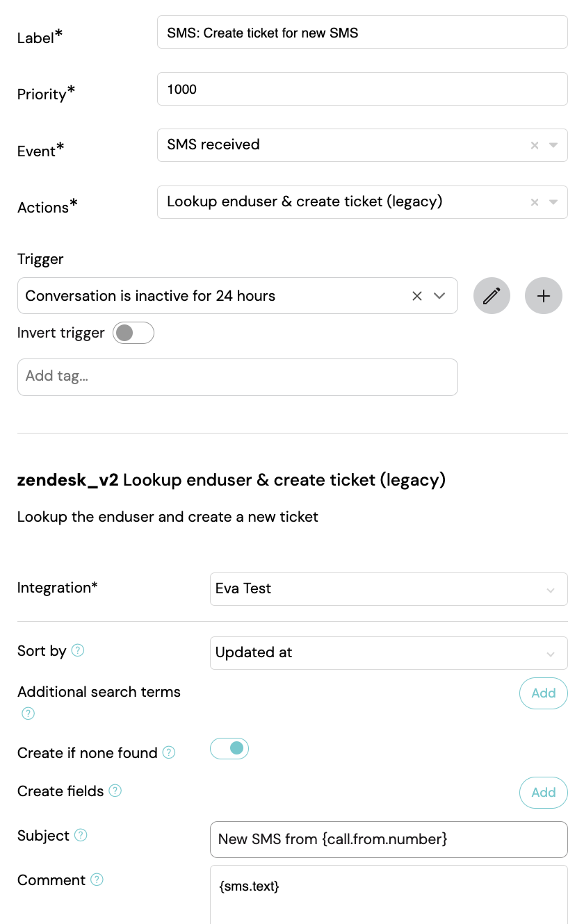Clear the SMS received event selection
Image resolution: width=584 pixels, height=924 pixels.
(x=535, y=145)
